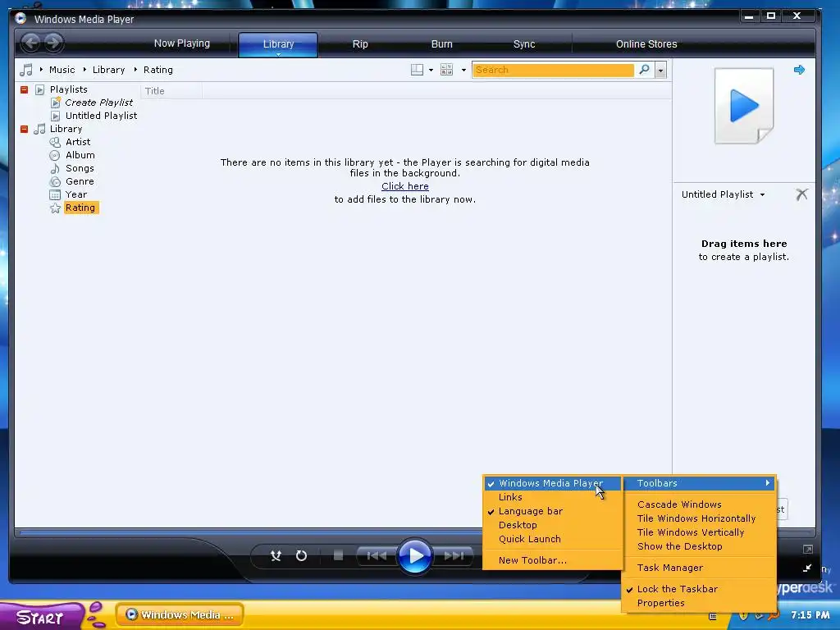The height and width of the screenshot is (630, 840).
Task: Collapse the Playlists tree node
Action: (x=24, y=89)
